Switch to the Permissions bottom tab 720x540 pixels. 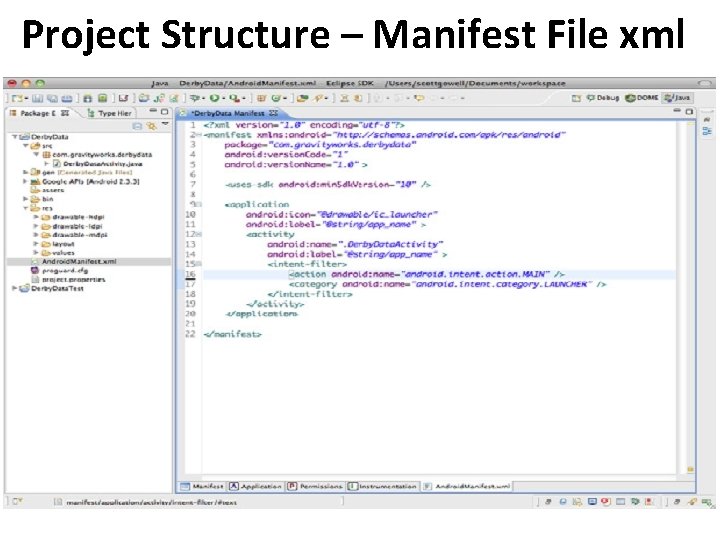315,486
